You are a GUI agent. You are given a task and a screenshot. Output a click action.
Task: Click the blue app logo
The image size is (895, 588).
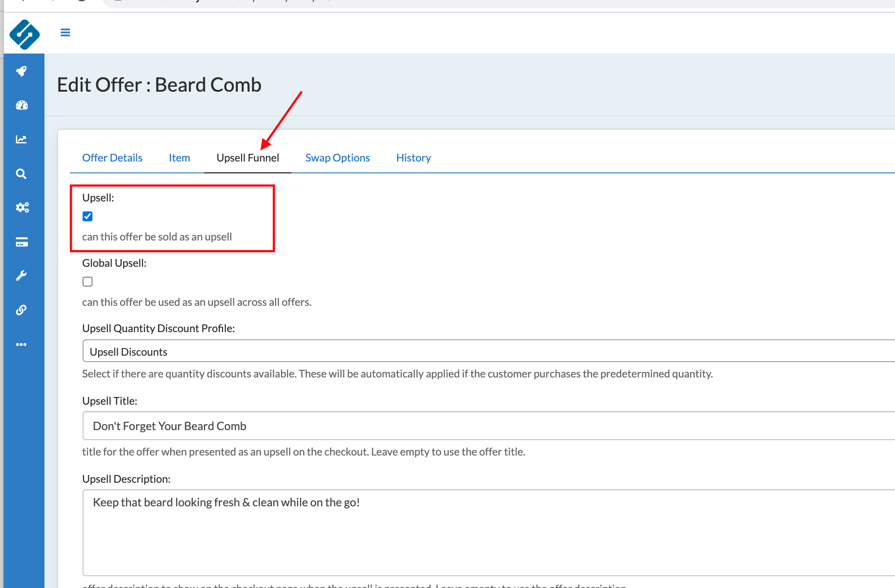click(25, 34)
